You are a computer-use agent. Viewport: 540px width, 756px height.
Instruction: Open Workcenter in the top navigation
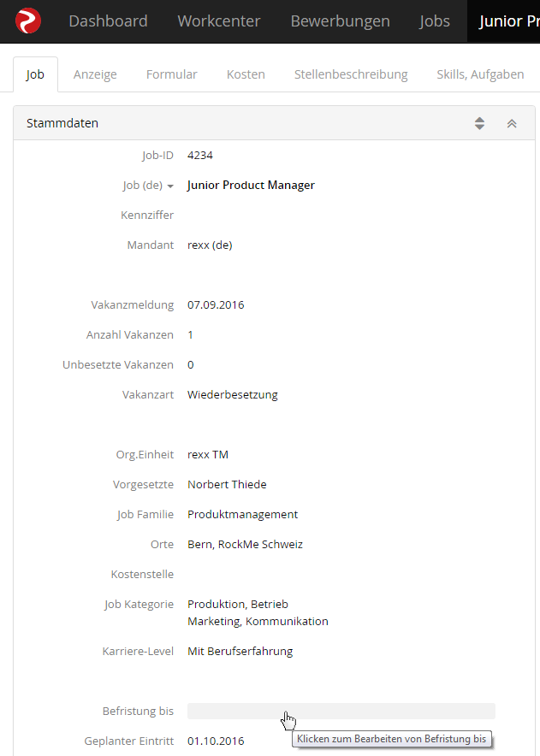(x=218, y=21)
